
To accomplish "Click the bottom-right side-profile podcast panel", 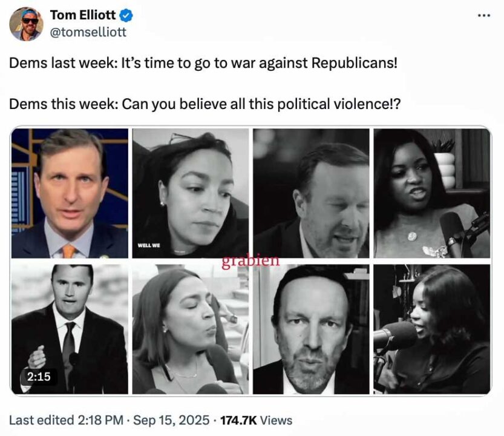I will pyautogui.click(x=431, y=329).
